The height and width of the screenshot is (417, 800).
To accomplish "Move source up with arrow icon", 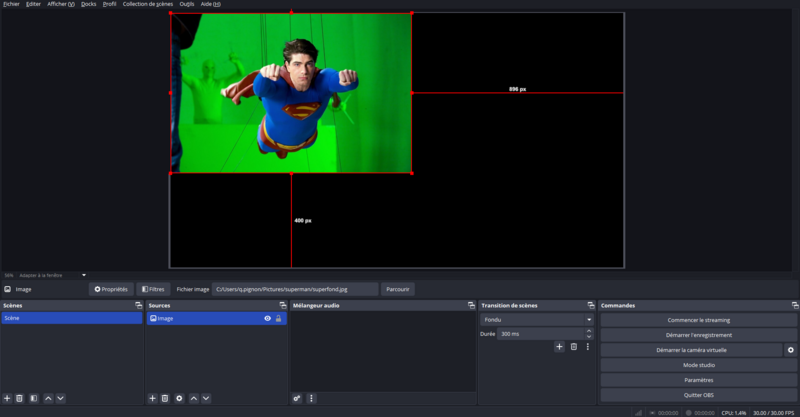I will coord(194,398).
